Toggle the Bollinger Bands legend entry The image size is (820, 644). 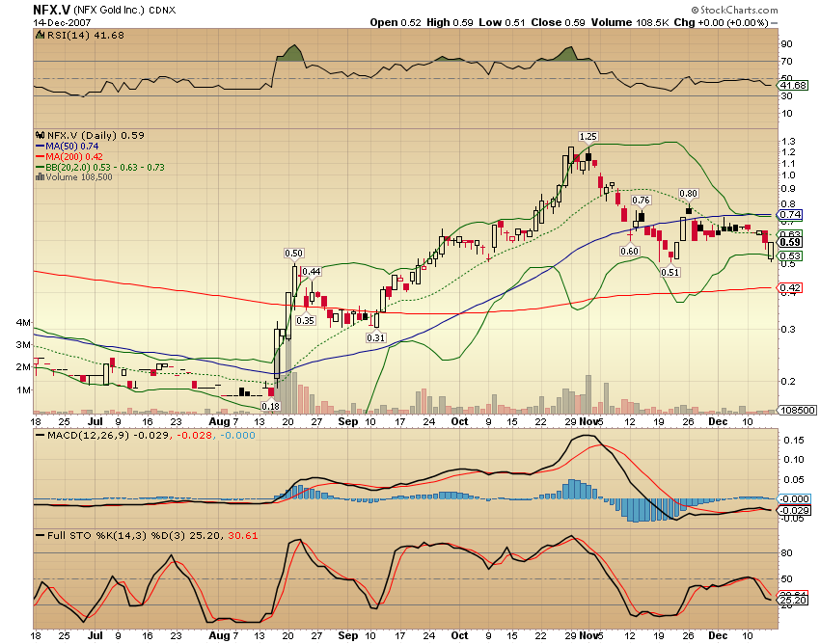click(x=87, y=165)
